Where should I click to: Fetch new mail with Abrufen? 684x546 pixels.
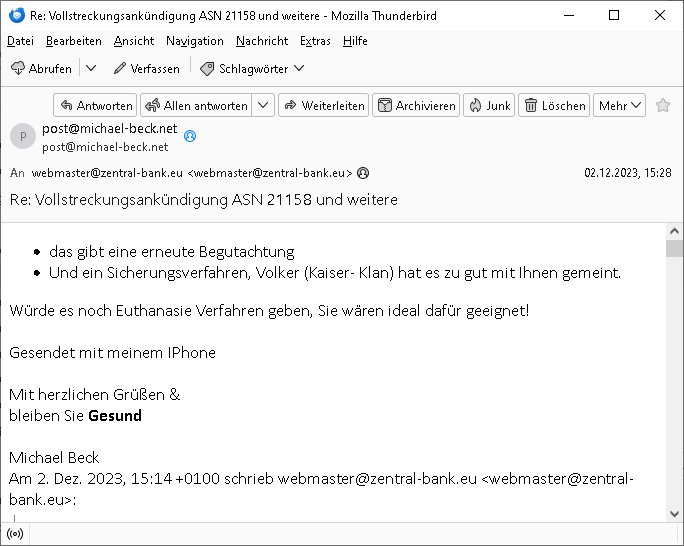tap(42, 68)
